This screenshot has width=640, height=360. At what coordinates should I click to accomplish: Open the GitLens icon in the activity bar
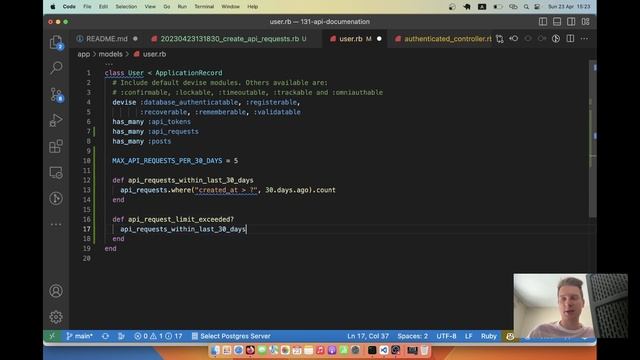point(56,198)
